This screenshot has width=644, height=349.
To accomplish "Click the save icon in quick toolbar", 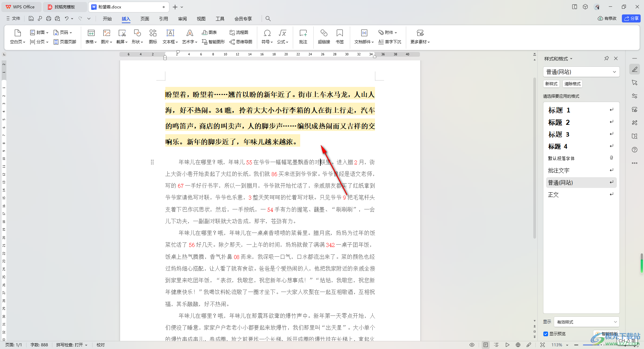I will pos(31,19).
